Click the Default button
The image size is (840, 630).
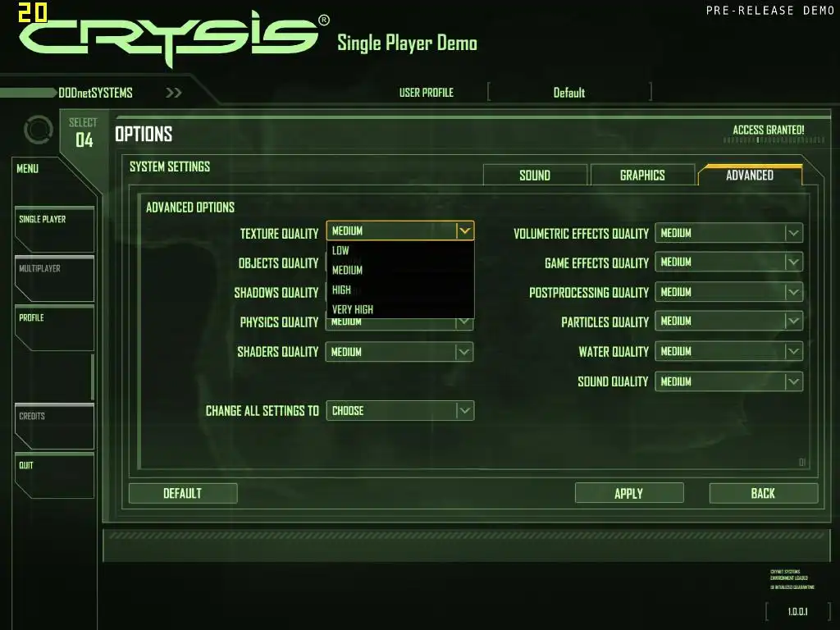[183, 493]
